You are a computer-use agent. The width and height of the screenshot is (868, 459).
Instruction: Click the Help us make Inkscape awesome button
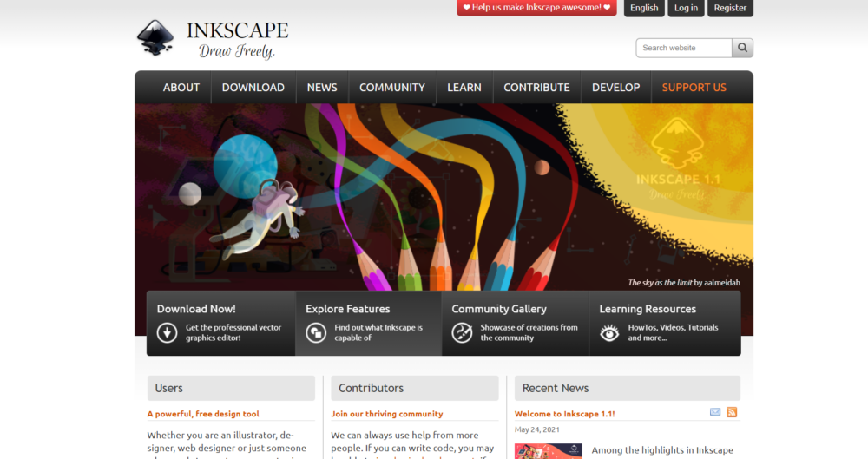[536, 8]
